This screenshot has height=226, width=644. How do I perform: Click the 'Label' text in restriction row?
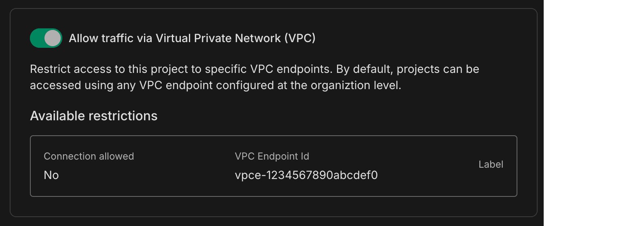491,164
